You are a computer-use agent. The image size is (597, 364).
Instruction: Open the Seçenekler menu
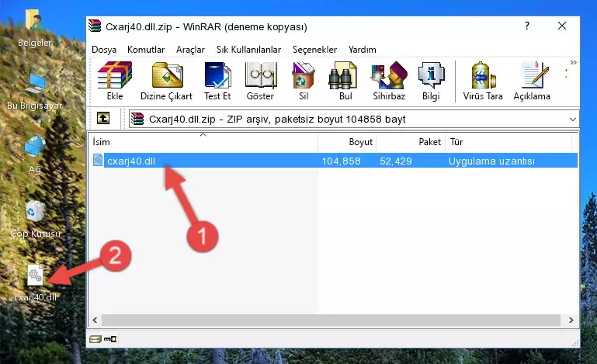pos(314,50)
